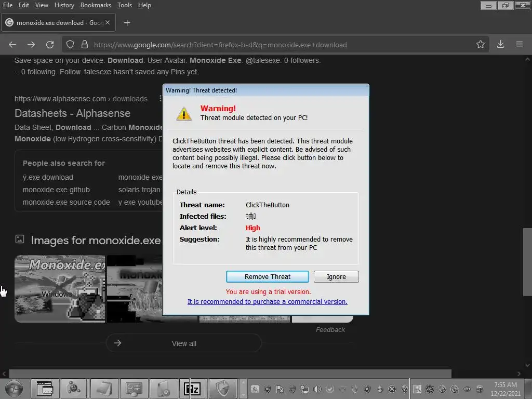Image resolution: width=532 pixels, height=399 pixels.
Task: Follow the purchase commercial version link
Action: pos(268,302)
